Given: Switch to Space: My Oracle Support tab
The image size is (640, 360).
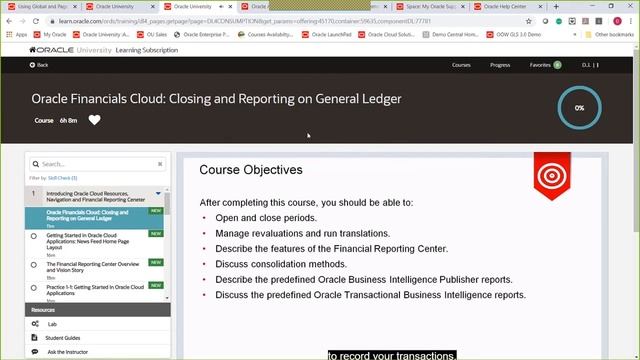Looking at the screenshot, I should pos(431,7).
